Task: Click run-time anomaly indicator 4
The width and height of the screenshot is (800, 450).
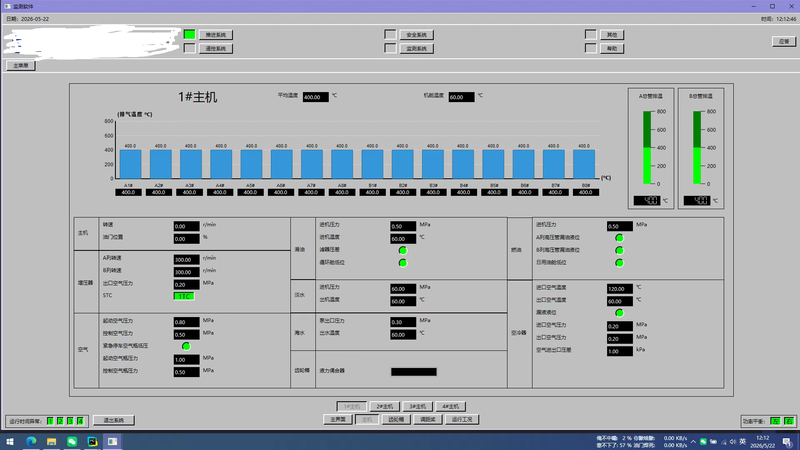Action: click(x=80, y=421)
